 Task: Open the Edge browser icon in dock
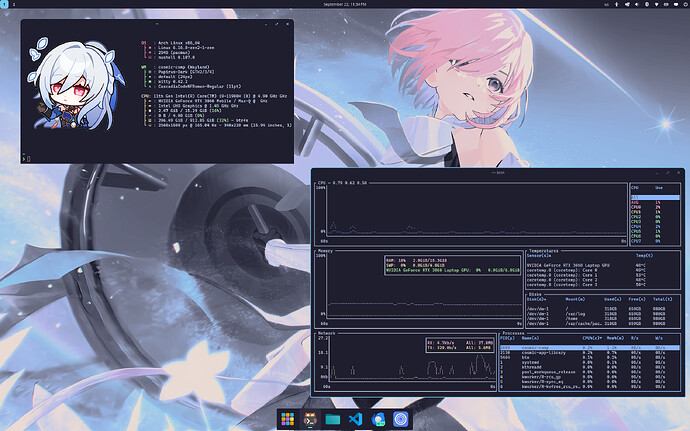click(x=378, y=419)
